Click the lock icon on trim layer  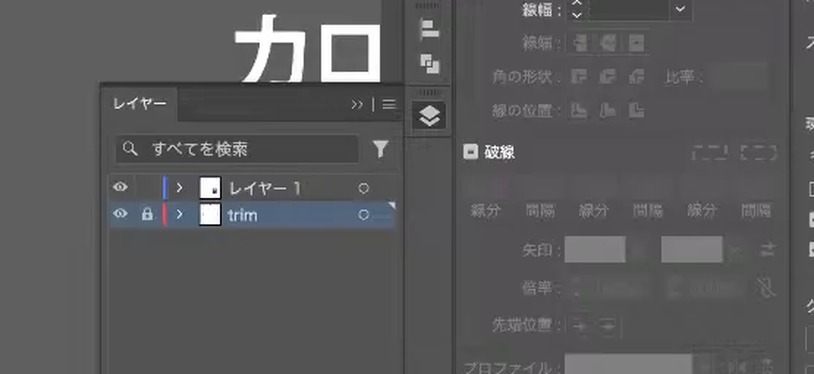click(x=147, y=214)
